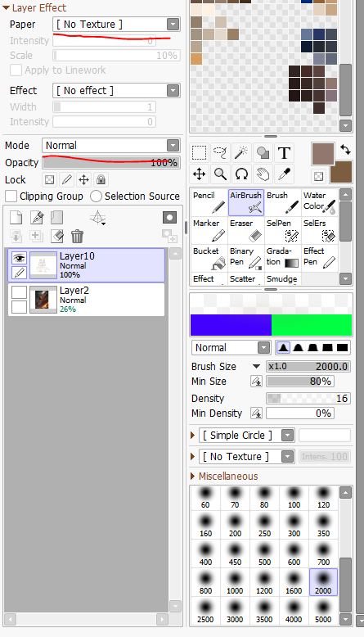Select the rotate view tool

click(x=241, y=174)
